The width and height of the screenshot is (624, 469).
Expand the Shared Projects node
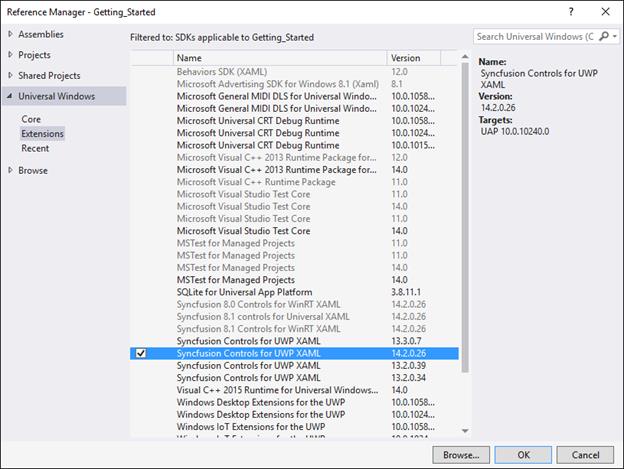(x=11, y=75)
